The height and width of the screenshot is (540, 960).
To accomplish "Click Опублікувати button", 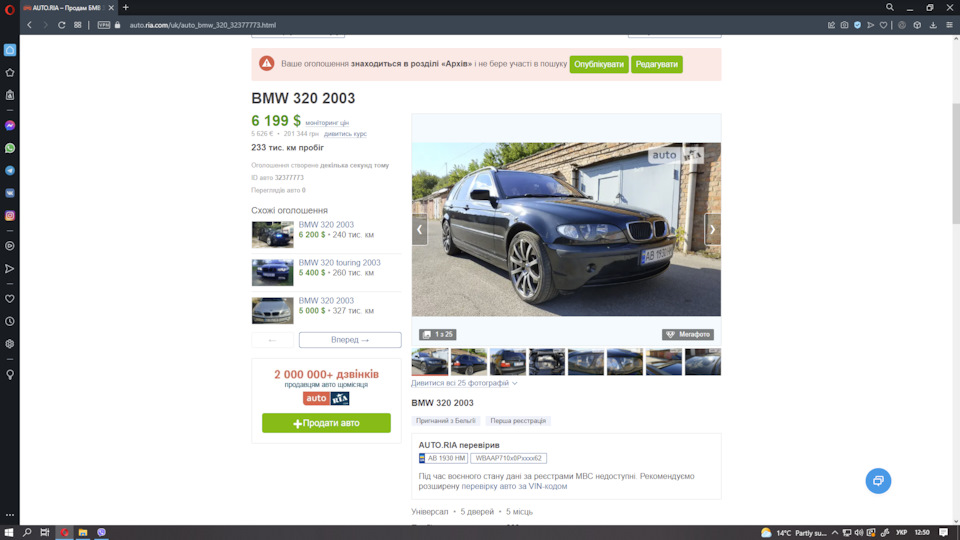I will pyautogui.click(x=599, y=64).
